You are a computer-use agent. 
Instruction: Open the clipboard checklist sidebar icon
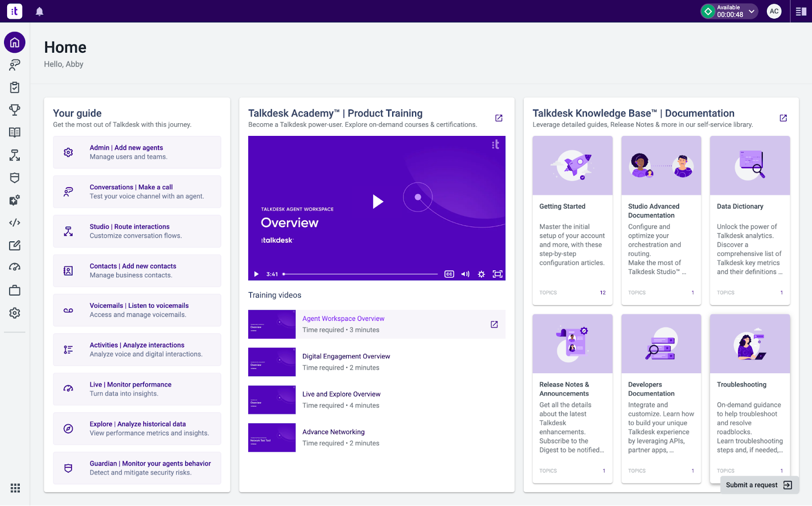15,87
